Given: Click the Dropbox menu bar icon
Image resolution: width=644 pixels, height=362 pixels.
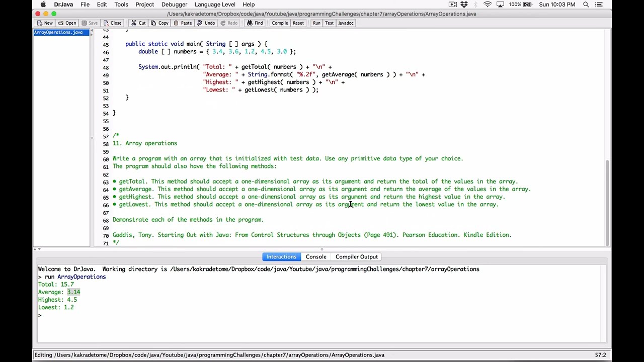Looking at the screenshot, I should (x=464, y=5).
